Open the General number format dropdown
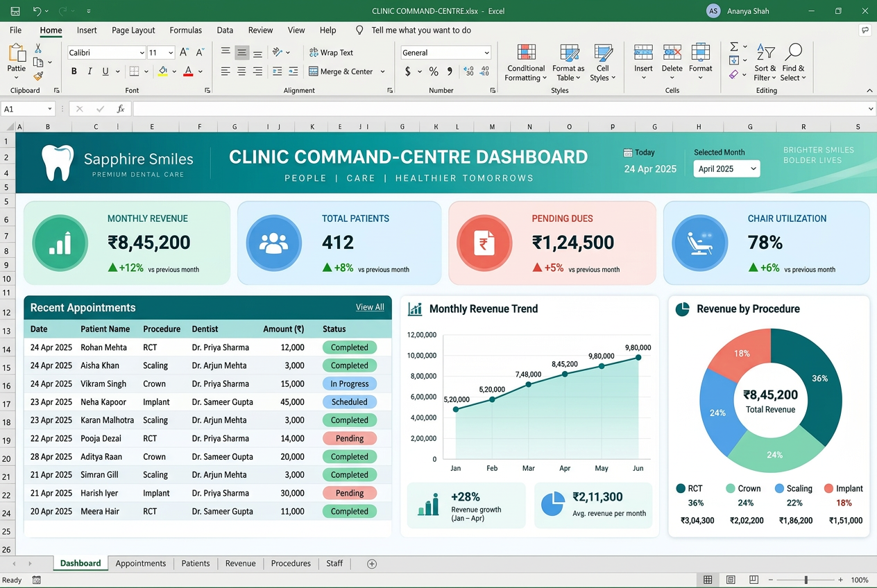 tap(487, 53)
